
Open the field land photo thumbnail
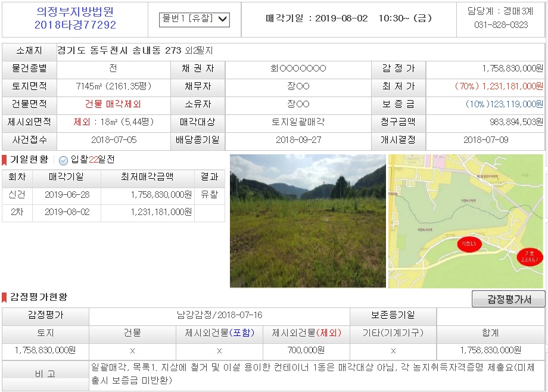307,221
